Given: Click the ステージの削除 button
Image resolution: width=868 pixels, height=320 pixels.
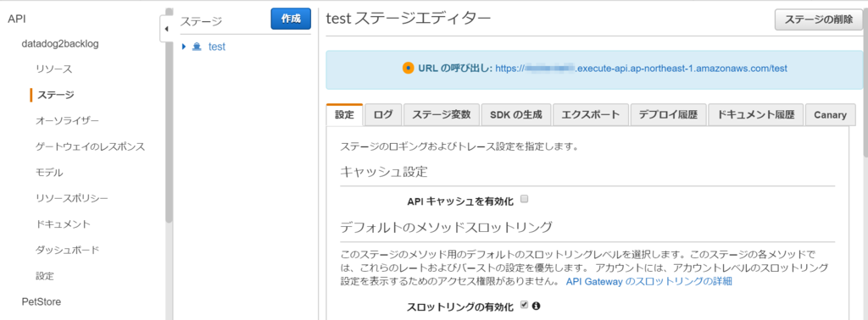Looking at the screenshot, I should coord(819,19).
